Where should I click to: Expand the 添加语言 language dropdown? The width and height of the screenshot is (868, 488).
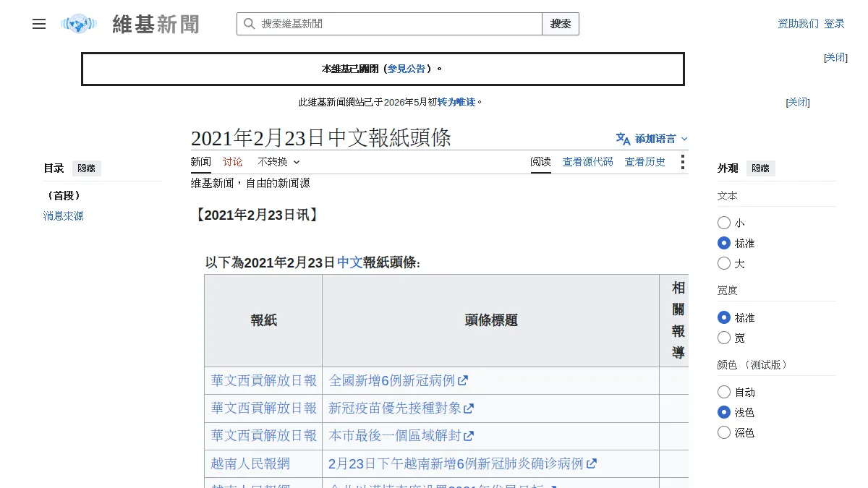click(x=652, y=139)
